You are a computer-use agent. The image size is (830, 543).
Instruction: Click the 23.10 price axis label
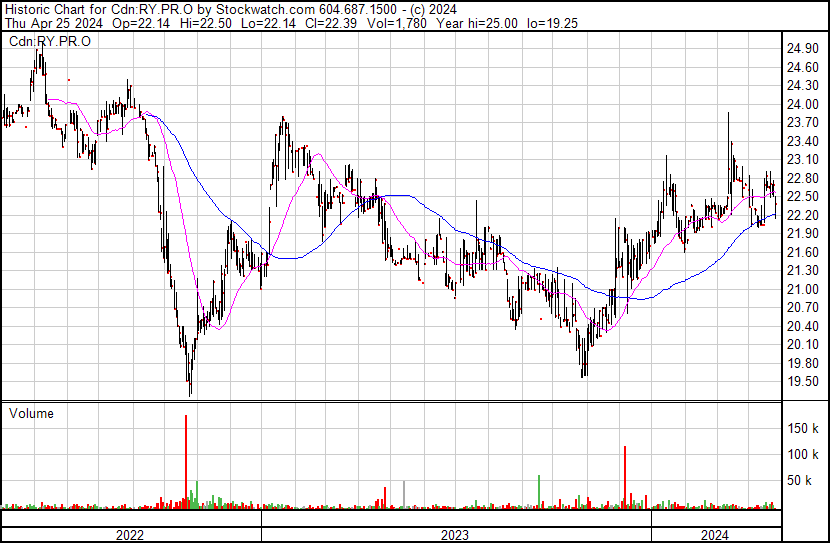(x=803, y=159)
